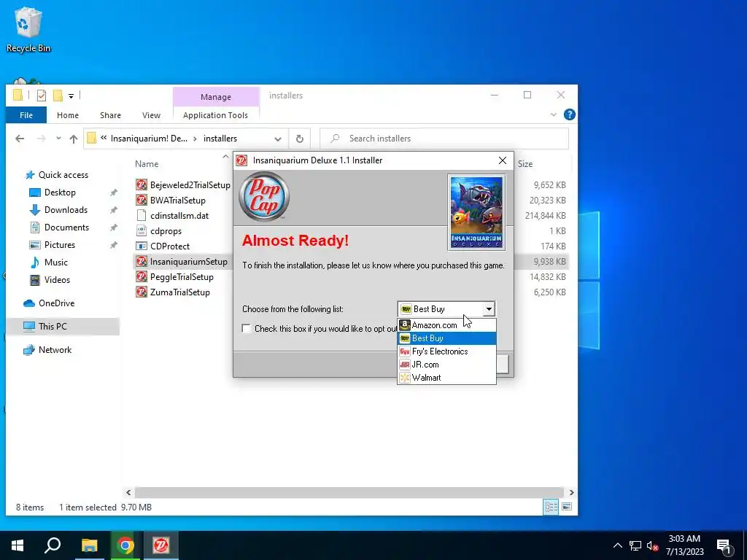Open the muted volume tray icon
This screenshot has height=560, width=747.
[x=652, y=545]
